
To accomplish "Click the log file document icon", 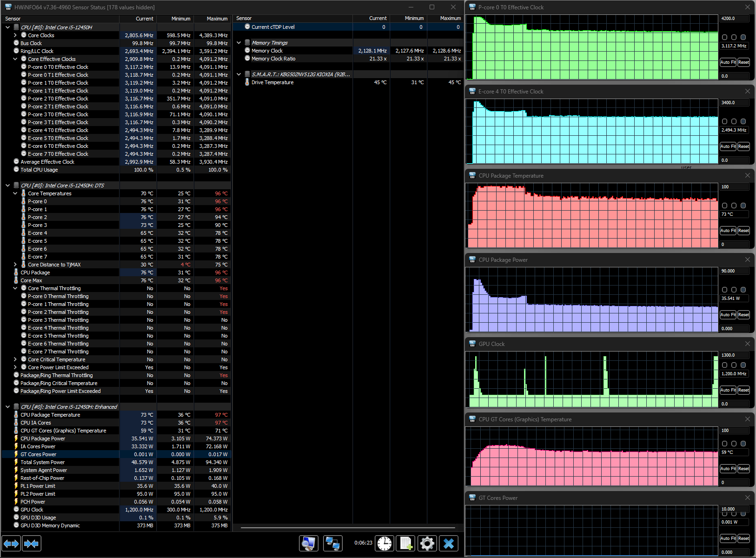I will coord(406,543).
